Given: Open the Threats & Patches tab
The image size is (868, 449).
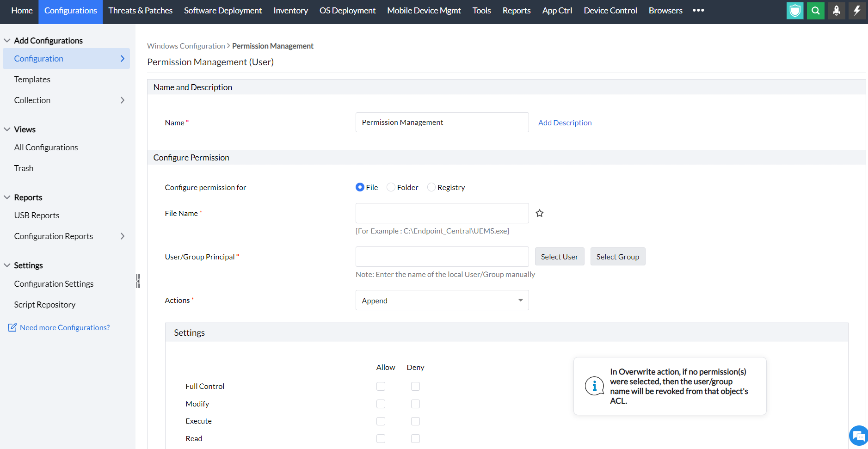Looking at the screenshot, I should click(x=140, y=11).
